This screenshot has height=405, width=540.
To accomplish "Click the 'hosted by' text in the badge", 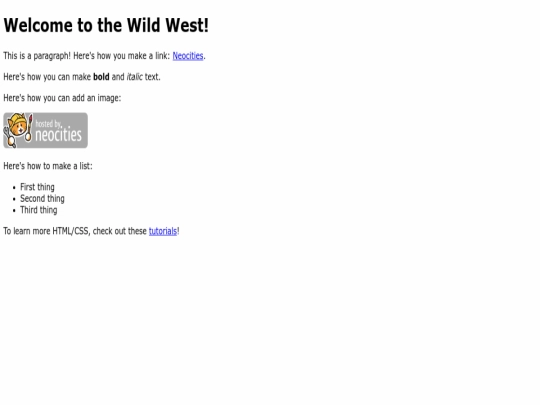I will (48, 123).
